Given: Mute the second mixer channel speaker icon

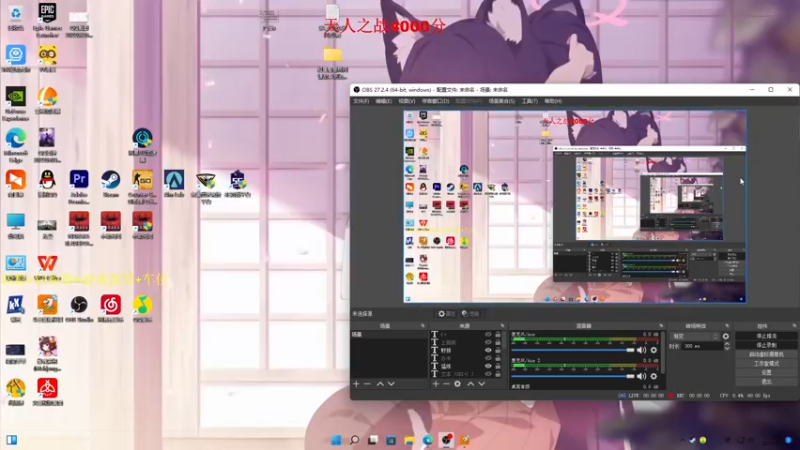Looking at the screenshot, I should [x=641, y=376].
